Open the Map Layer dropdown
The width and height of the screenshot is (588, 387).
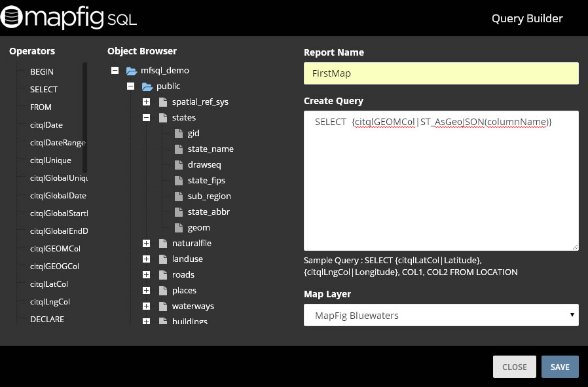[x=441, y=314]
